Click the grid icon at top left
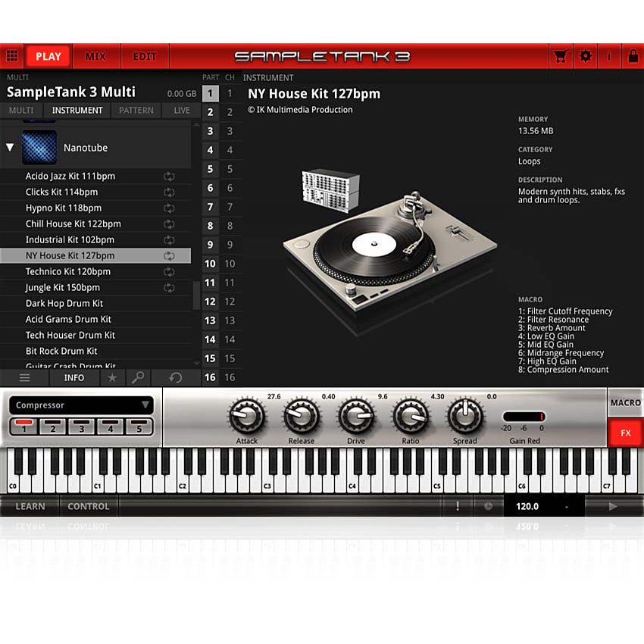 coord(12,55)
